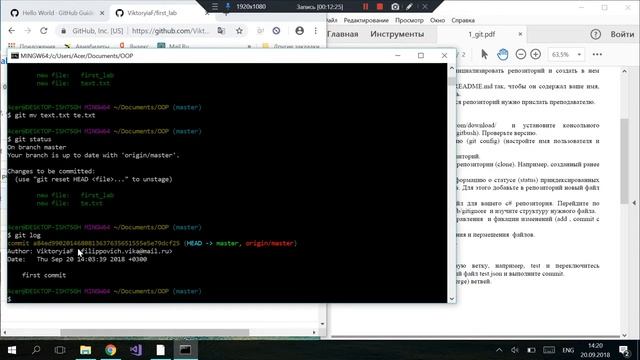
Task: Switch to the Инструменты tab in PDF reader
Action: click(x=397, y=34)
